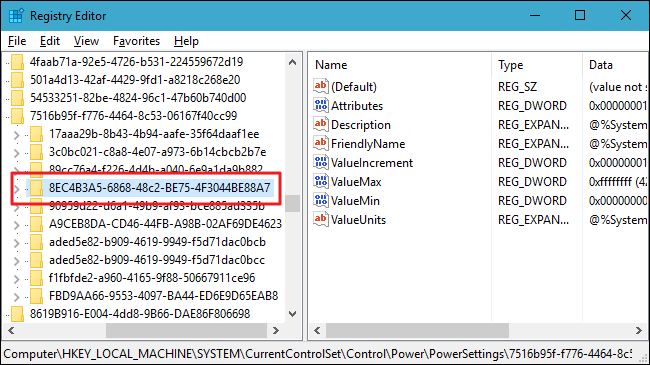The height and width of the screenshot is (365, 650).
Task: Click the tree pane horizontal scrollbar thumb
Action: (x=186, y=331)
